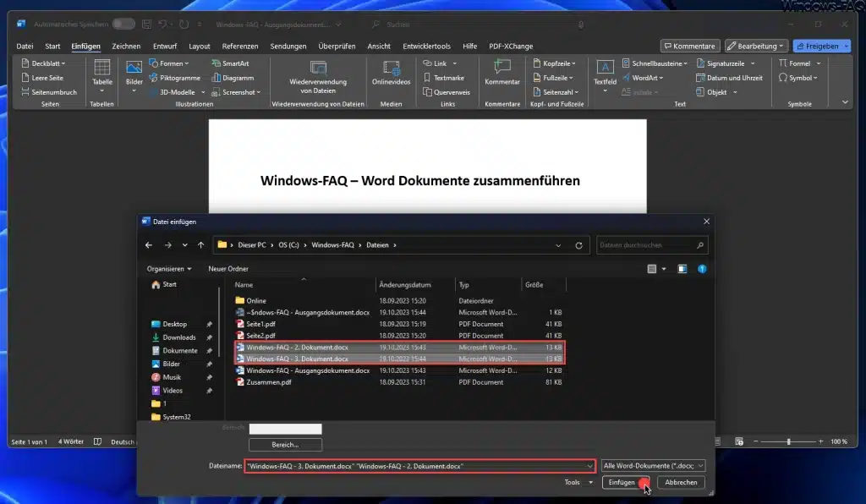Image resolution: width=866 pixels, height=504 pixels.
Task: Click the undo arrow in Word
Action: pos(162,25)
